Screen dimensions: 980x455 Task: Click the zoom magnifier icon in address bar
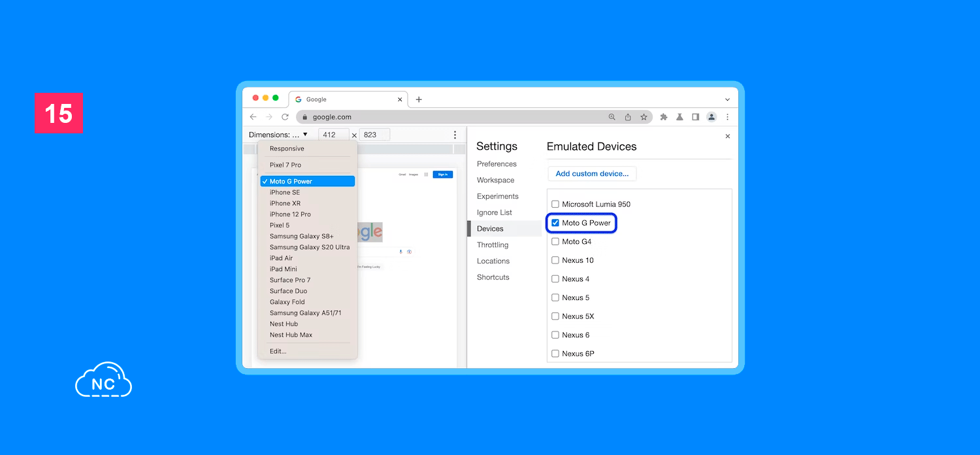612,117
